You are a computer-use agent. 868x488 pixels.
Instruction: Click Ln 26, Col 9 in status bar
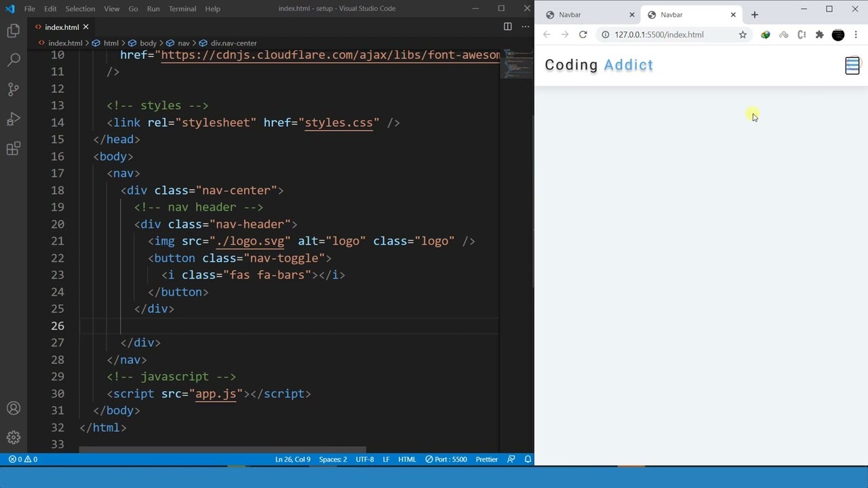click(293, 459)
